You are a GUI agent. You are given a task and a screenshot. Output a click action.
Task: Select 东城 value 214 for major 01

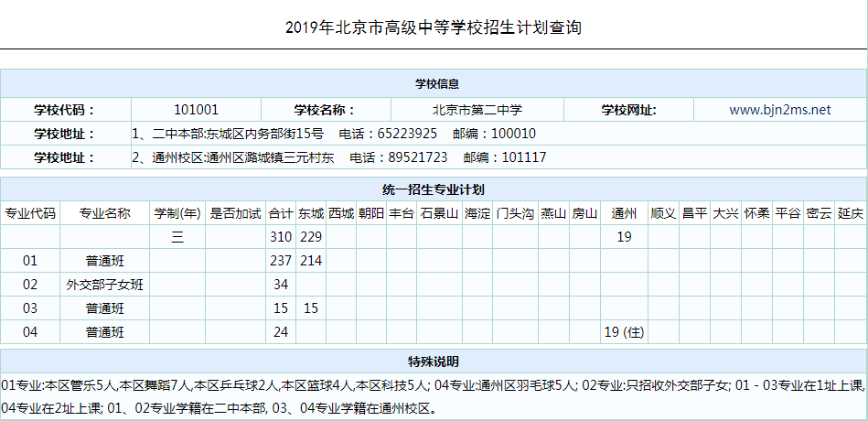point(311,260)
